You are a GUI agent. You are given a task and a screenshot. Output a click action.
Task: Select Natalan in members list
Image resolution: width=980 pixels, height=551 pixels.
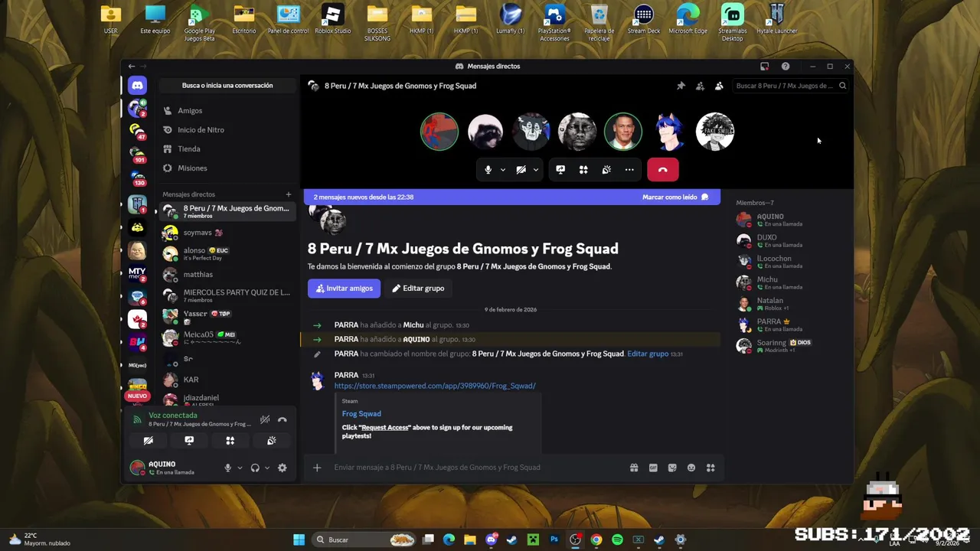pos(789,304)
